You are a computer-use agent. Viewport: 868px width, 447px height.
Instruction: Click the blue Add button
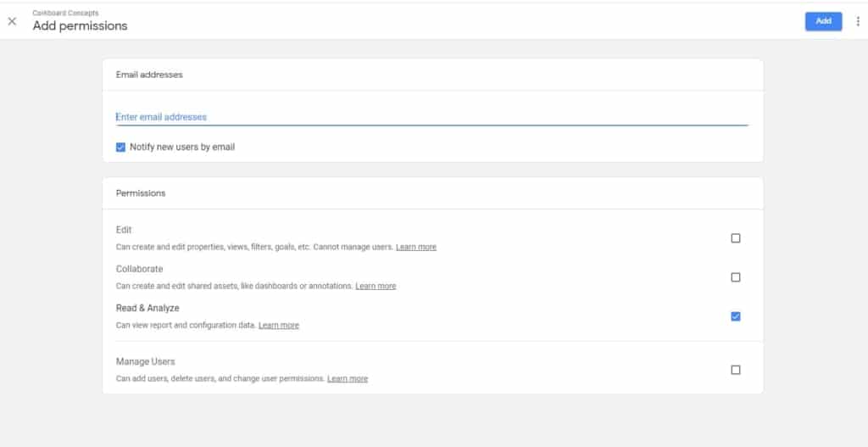pyautogui.click(x=823, y=21)
